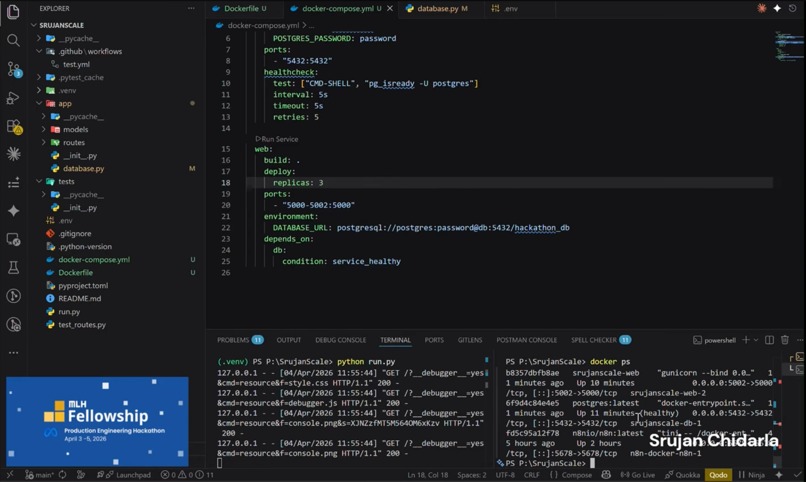Click Ninja in status bar
This screenshot has height=482, width=806.
[x=752, y=475]
